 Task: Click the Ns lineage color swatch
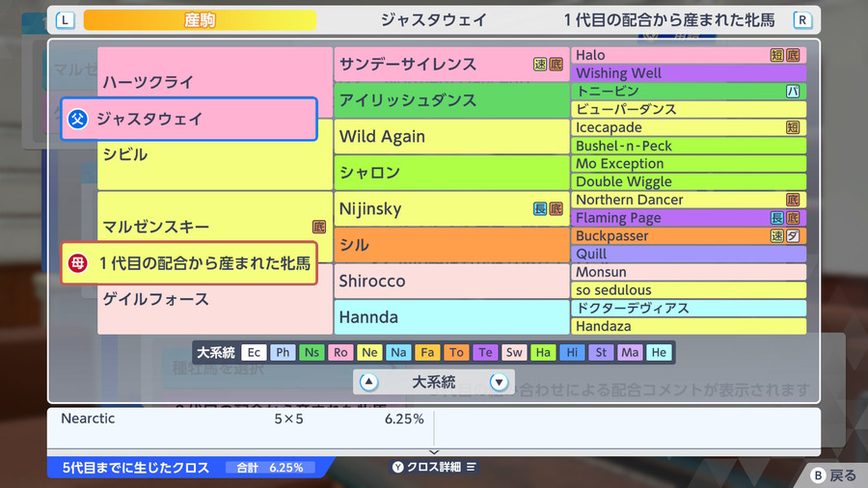click(x=312, y=352)
